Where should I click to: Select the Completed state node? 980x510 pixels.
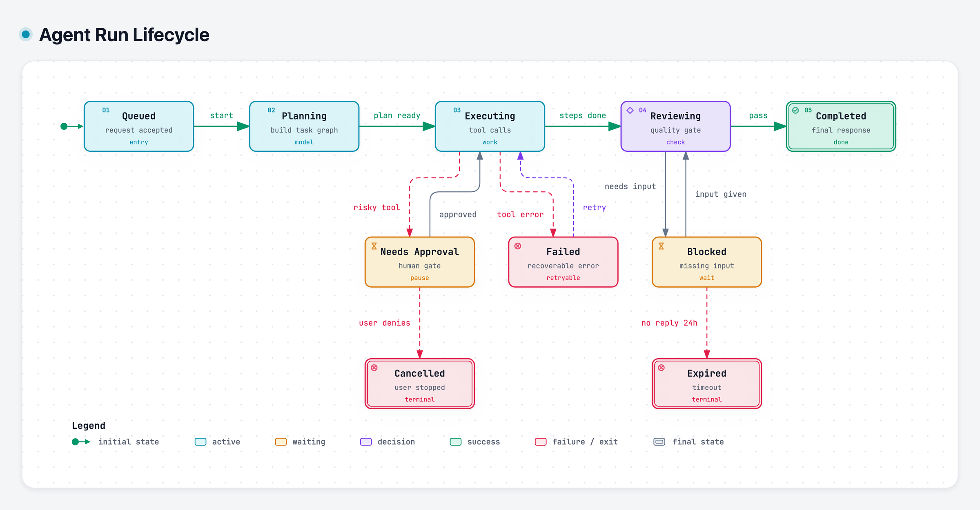[x=841, y=126]
